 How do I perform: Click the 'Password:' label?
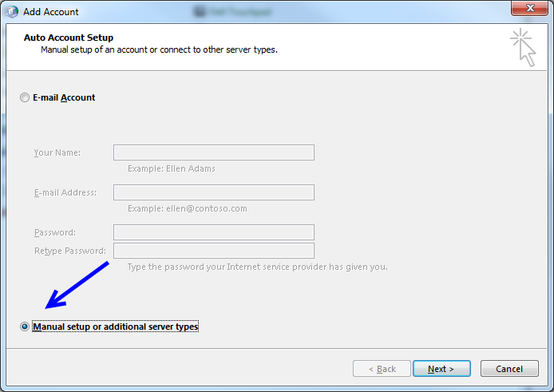coord(55,232)
